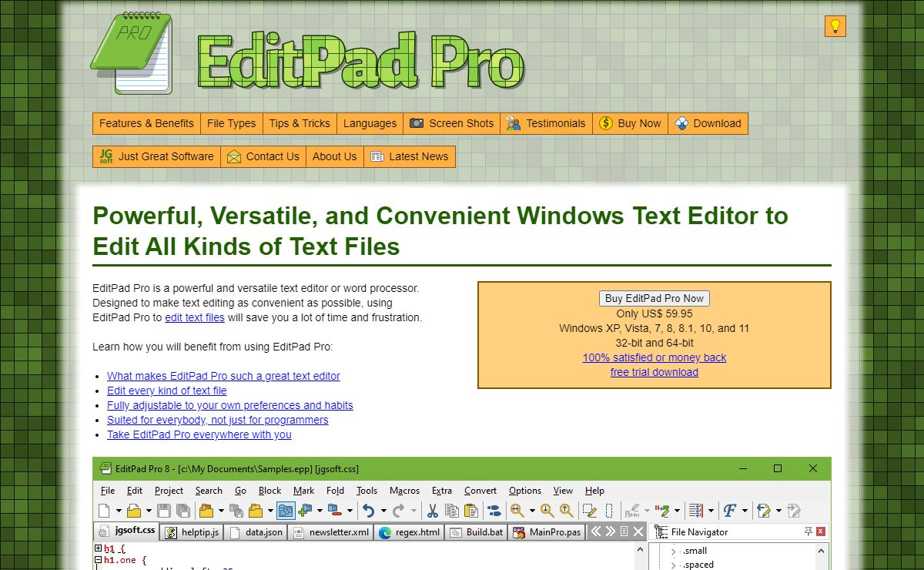This screenshot has height=570, width=924.
Task: Click the dashed column selection icon
Action: (x=609, y=510)
